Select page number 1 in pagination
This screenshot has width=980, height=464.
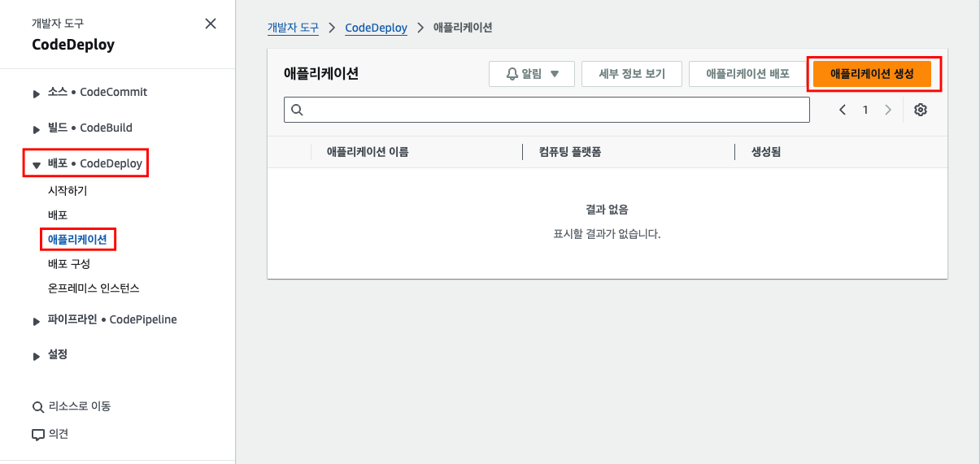[865, 110]
